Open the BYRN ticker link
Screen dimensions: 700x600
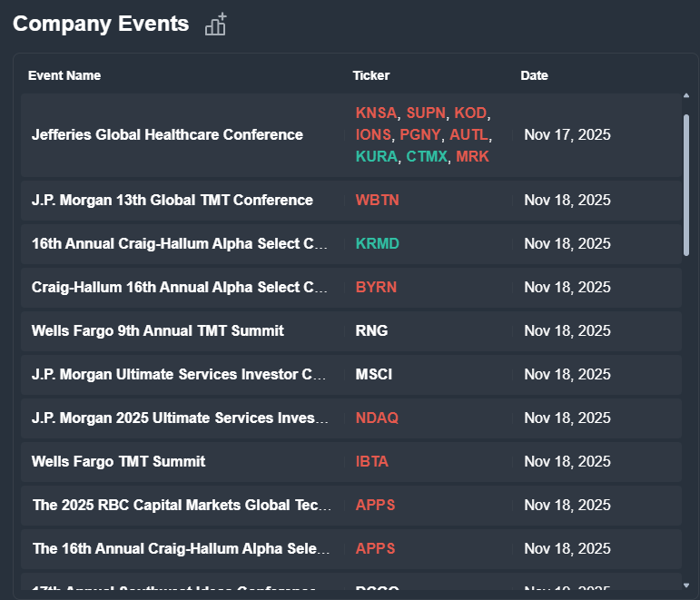click(376, 287)
